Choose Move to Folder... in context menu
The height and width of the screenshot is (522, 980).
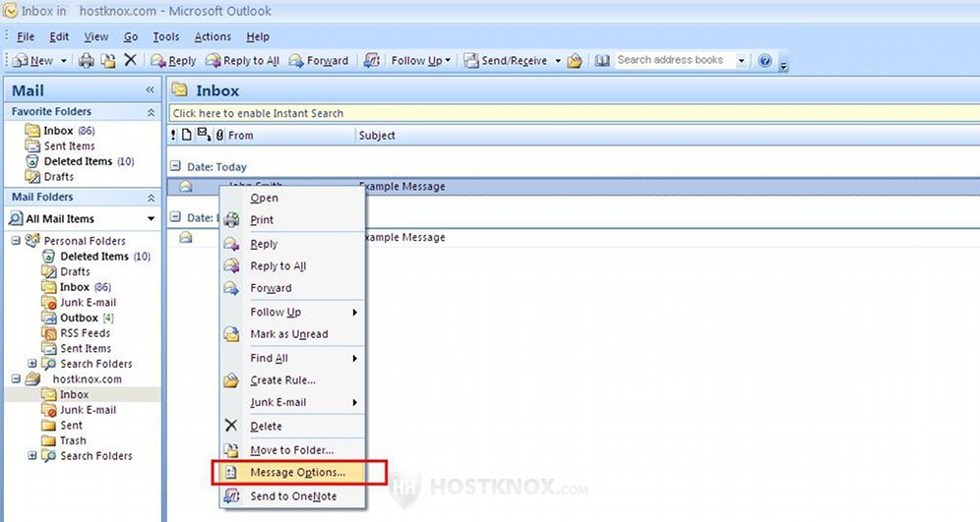292,450
